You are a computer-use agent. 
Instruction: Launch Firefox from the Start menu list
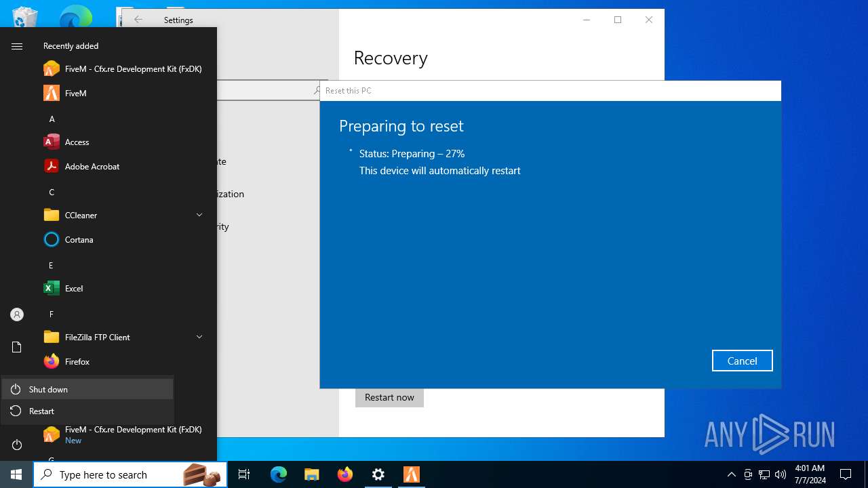122,361
